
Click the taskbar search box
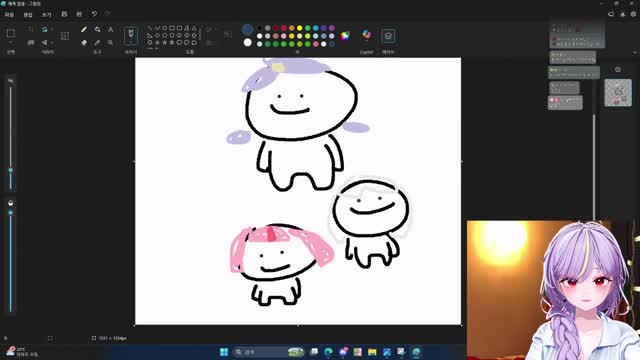[x=269, y=352]
